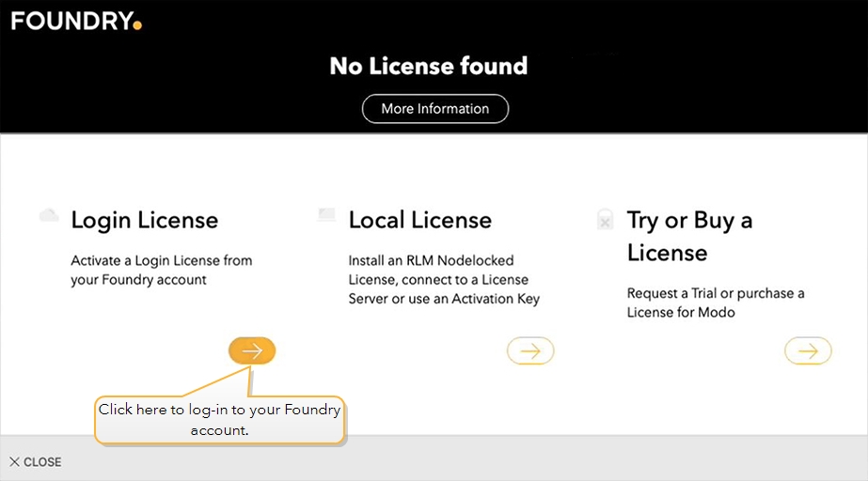The height and width of the screenshot is (481, 868).
Task: Open More Information about licensing
Action: pos(434,109)
